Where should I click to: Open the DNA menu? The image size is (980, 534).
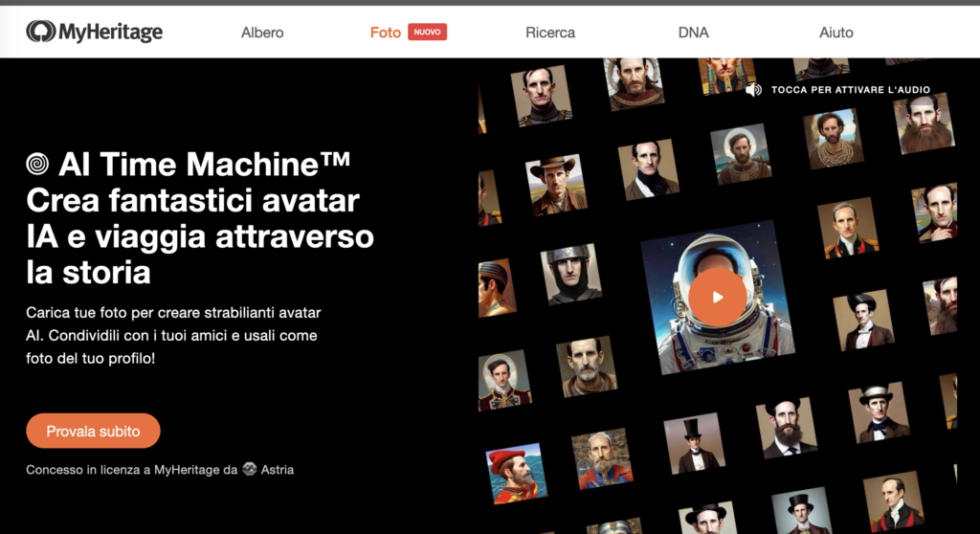pos(693,33)
